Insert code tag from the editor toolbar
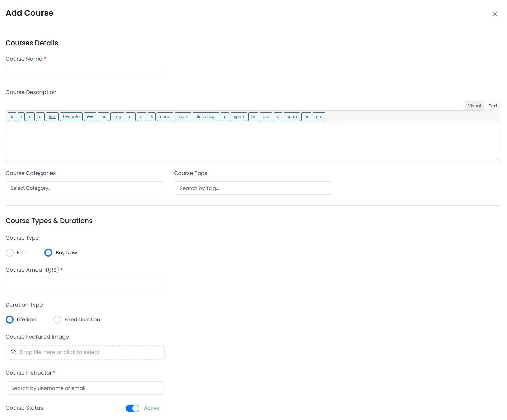The height and width of the screenshot is (420, 507). 165,117
